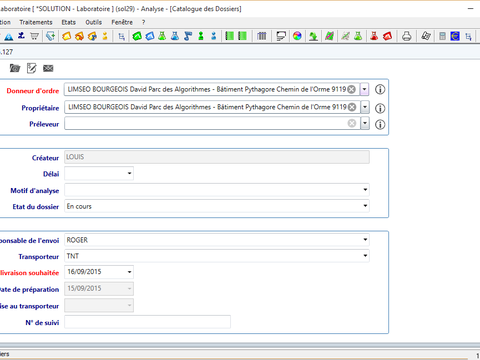Clear the Donneur d'ordre field with X
Image resolution: width=480 pixels, height=360 pixels.
click(x=352, y=89)
